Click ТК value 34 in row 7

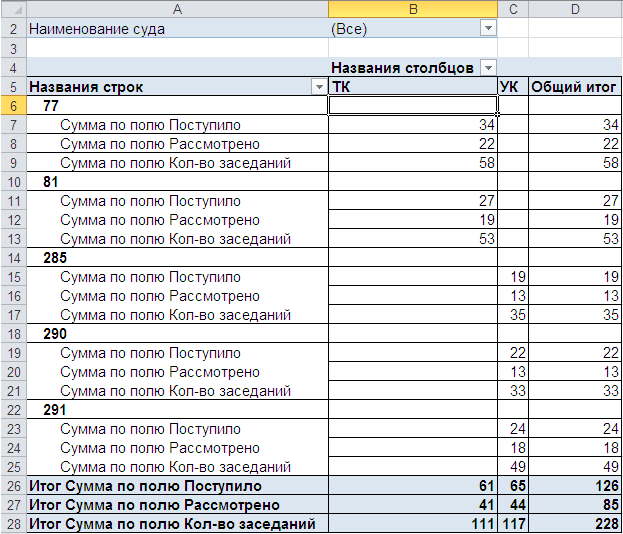point(413,125)
